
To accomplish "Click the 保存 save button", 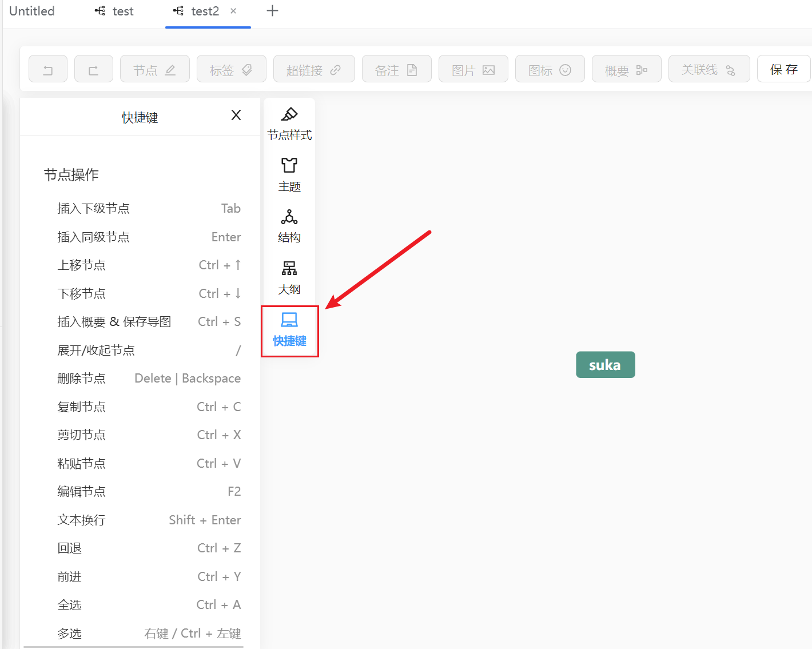I will (x=783, y=69).
